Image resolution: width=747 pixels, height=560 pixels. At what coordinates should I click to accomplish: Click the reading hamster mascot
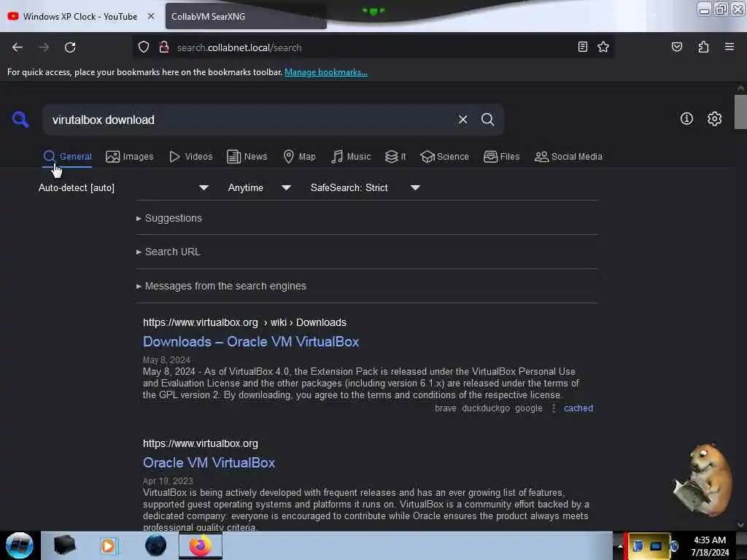(703, 480)
